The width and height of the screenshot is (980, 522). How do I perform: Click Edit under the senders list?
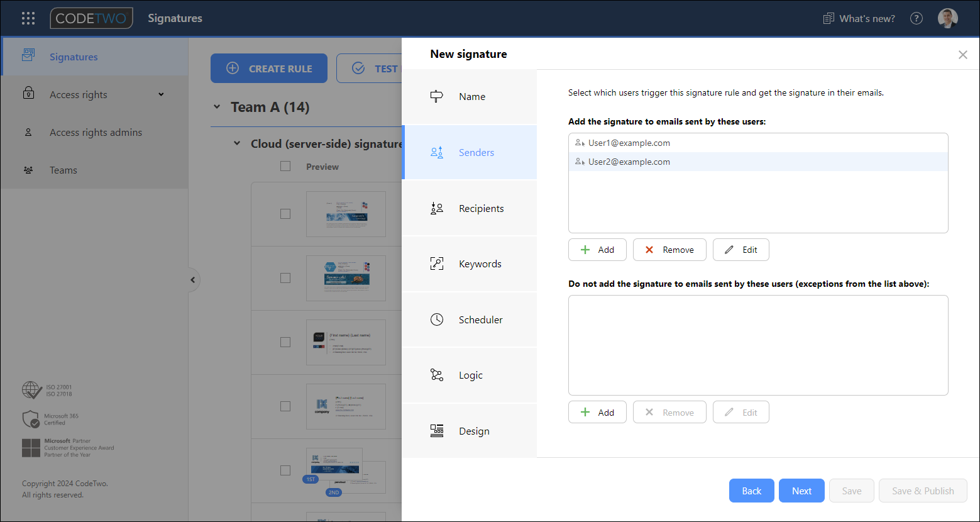741,250
